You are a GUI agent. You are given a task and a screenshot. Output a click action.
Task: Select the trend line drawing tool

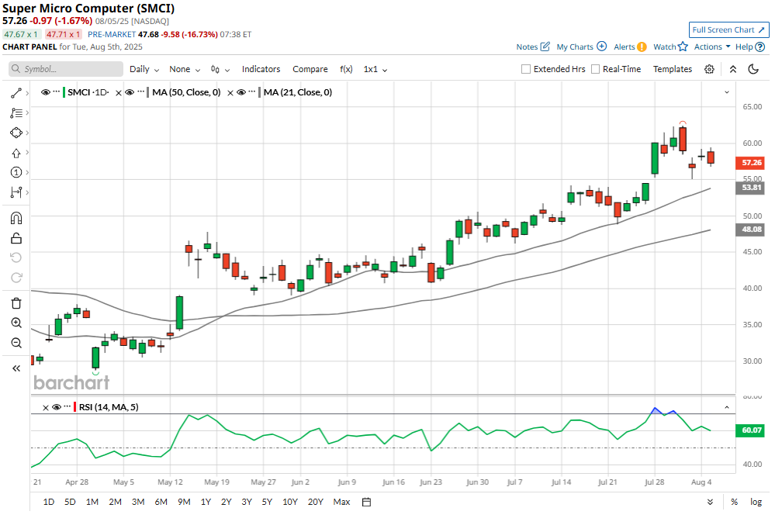(16, 93)
